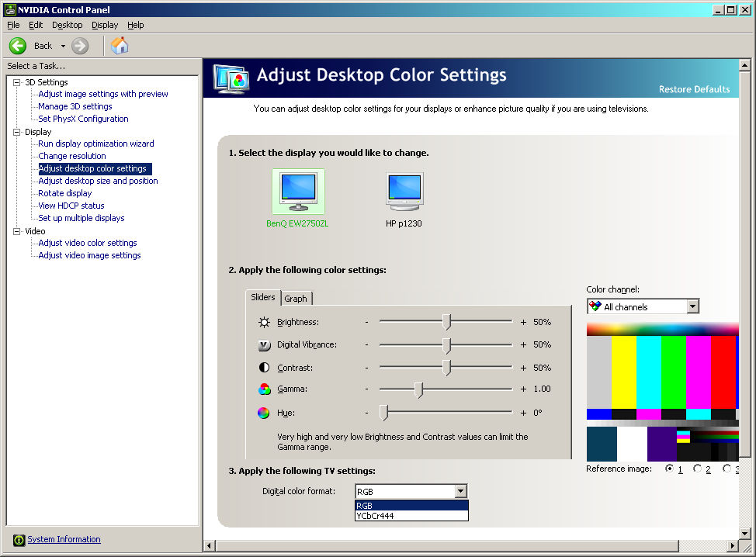Viewport: 756px width, 557px height.
Task: Click the minus sign next to Brightness
Action: click(x=367, y=322)
